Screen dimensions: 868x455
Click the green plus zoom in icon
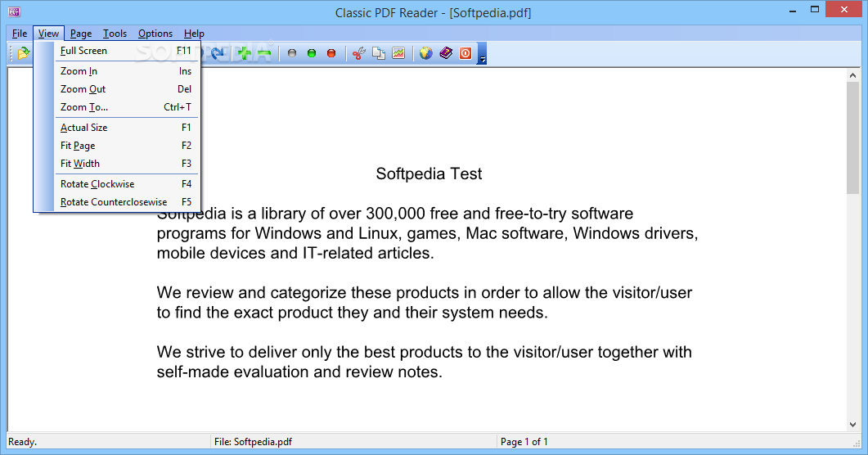244,53
